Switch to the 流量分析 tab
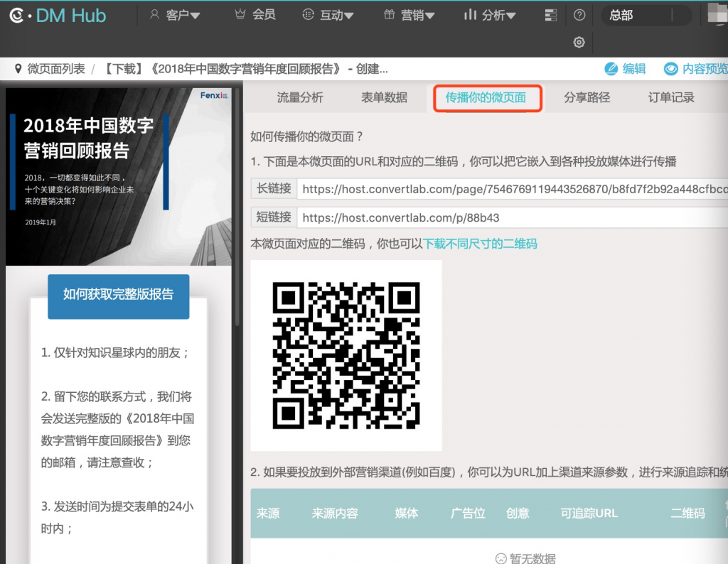 299,98
